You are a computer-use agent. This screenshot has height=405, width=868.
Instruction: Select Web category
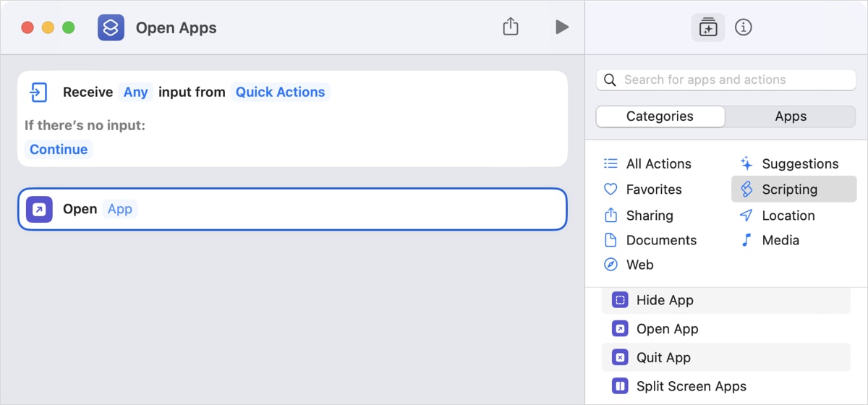640,265
